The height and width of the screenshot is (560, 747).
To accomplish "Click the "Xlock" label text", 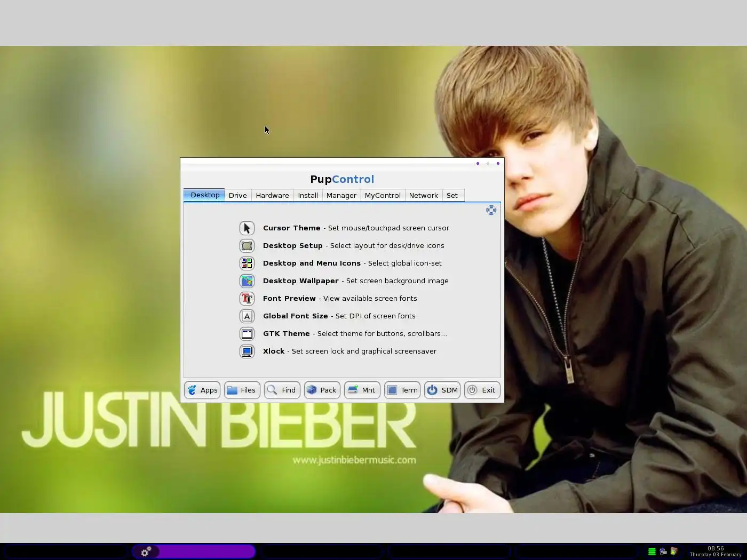I will tap(274, 351).
